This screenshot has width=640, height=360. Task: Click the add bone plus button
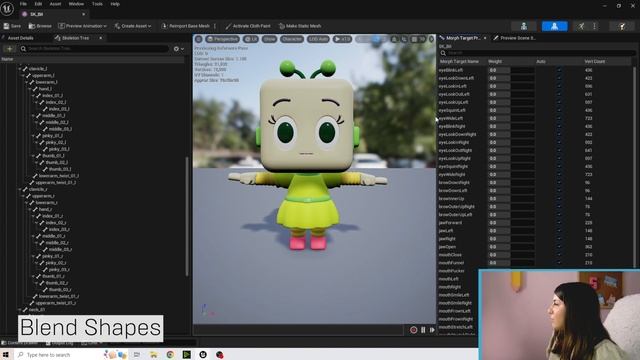tap(9, 49)
